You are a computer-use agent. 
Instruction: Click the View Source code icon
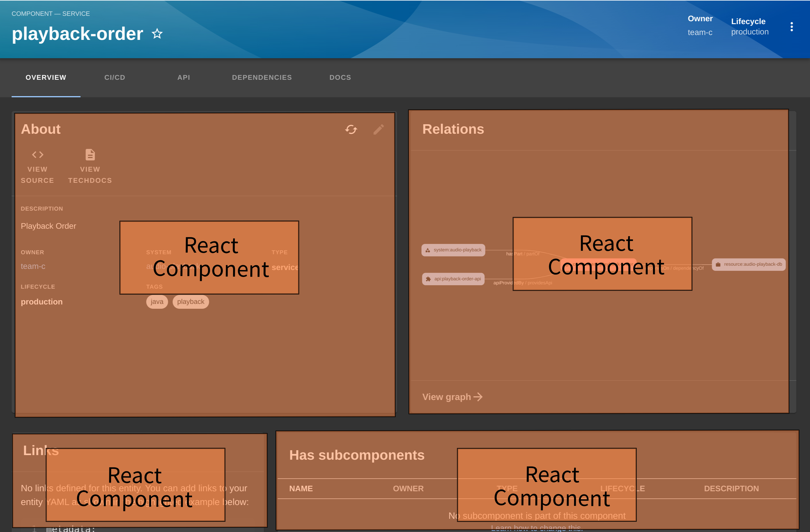coord(37,155)
